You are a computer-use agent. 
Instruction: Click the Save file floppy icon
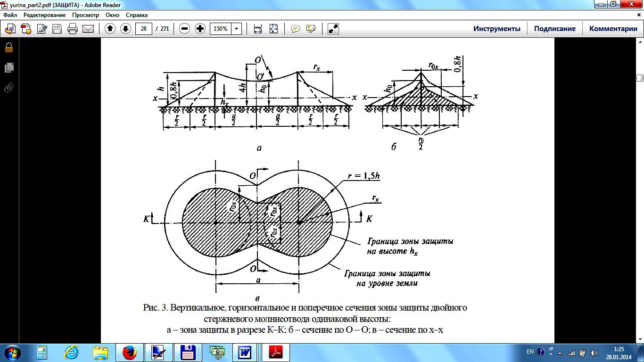(x=57, y=29)
